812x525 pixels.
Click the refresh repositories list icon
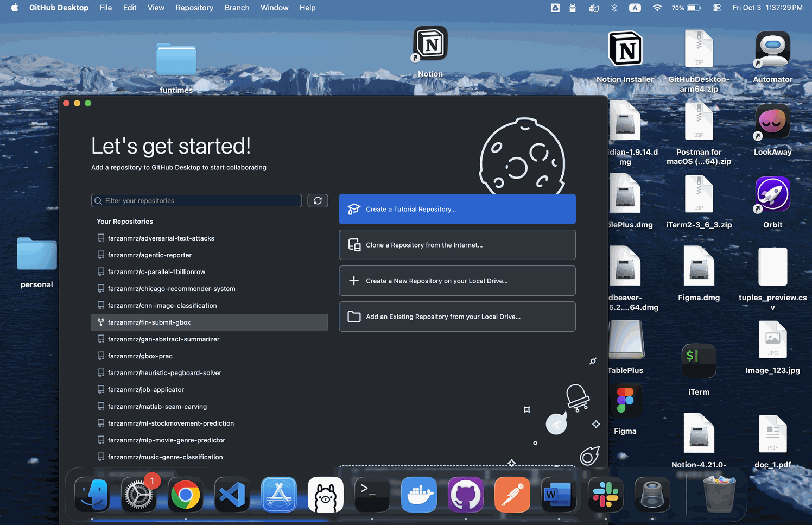(x=318, y=201)
